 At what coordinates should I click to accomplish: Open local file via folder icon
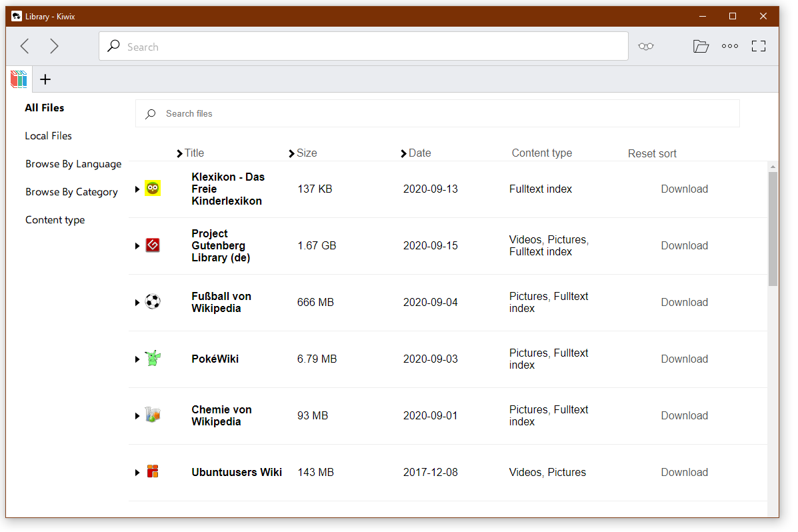[700, 47]
